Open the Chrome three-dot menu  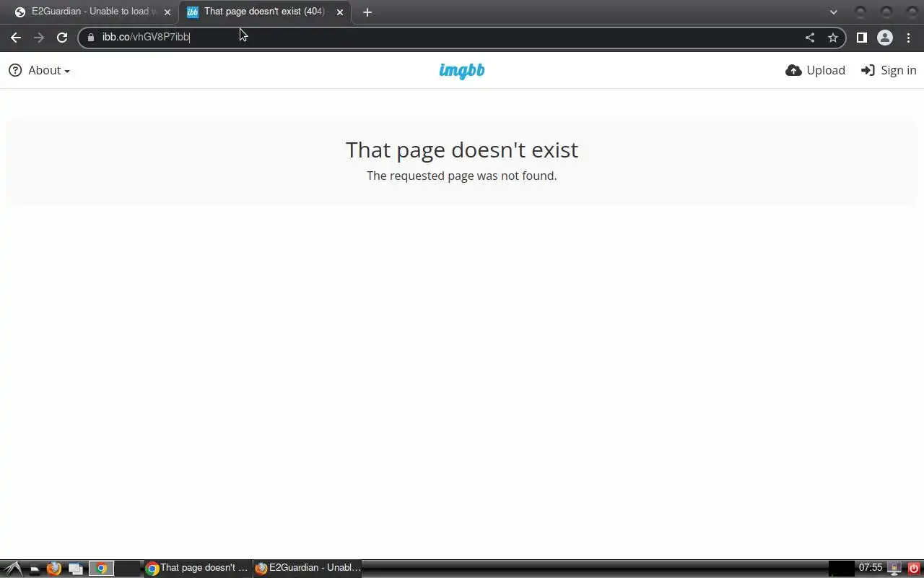(909, 38)
